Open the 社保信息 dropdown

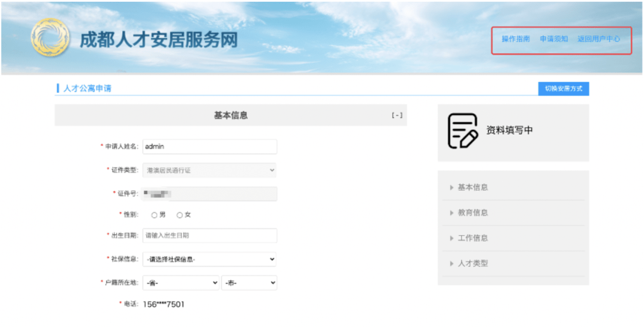click(209, 259)
